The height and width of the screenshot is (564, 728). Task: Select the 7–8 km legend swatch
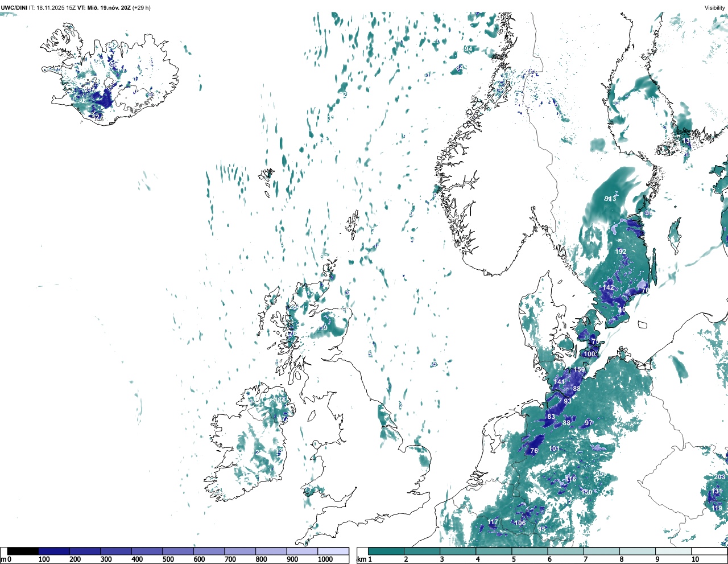tap(602, 551)
